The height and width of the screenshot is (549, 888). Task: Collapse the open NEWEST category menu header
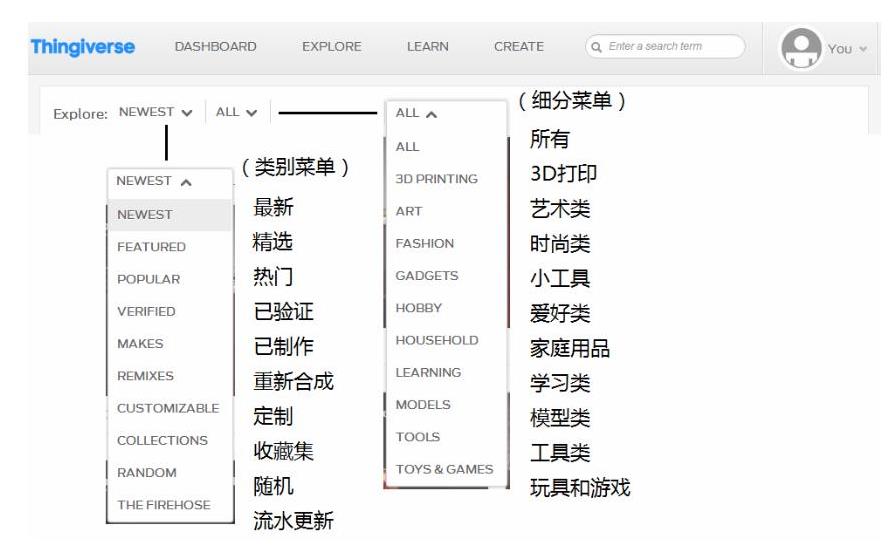(x=154, y=182)
